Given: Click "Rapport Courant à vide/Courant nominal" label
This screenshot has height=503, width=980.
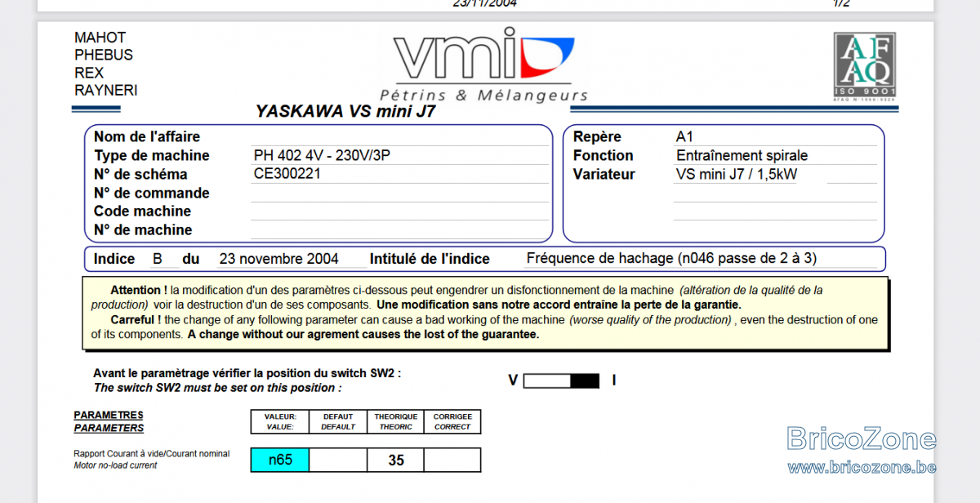Looking at the screenshot, I should point(152,454).
